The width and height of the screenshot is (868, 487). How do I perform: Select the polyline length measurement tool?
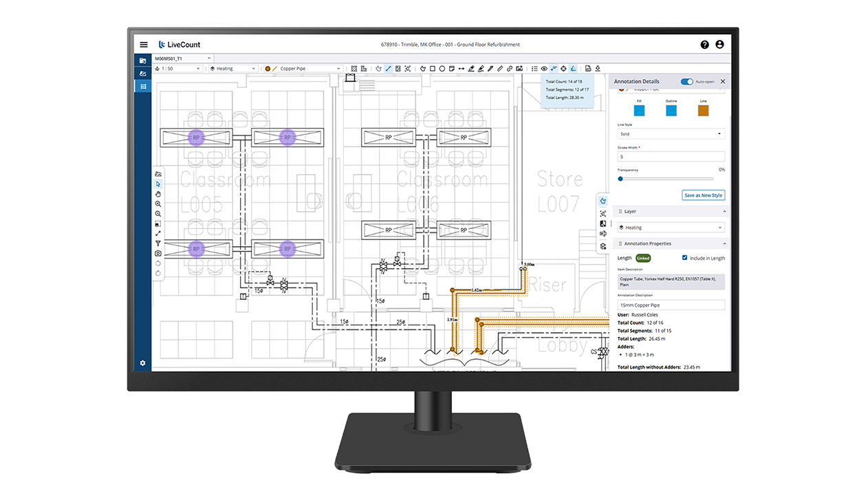click(389, 69)
